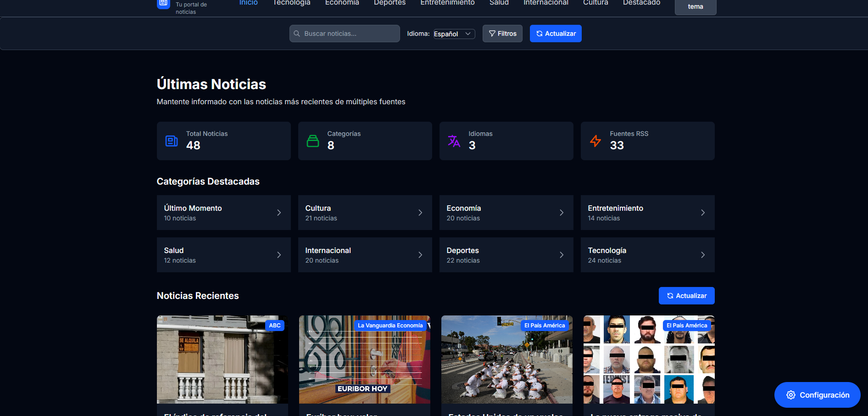
Task: Open the Idioma language selector showing Español
Action: (x=453, y=34)
